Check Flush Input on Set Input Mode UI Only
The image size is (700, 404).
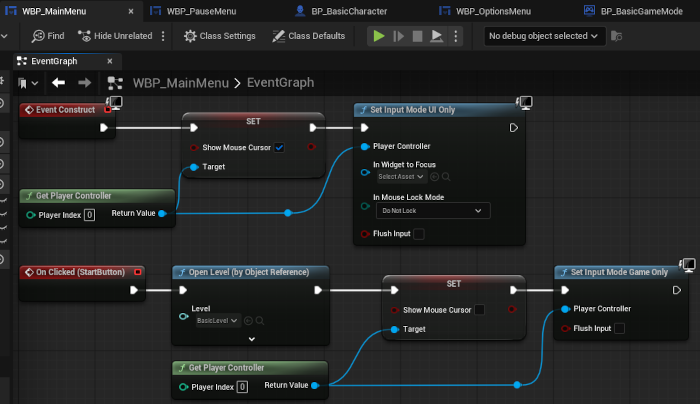(419, 234)
